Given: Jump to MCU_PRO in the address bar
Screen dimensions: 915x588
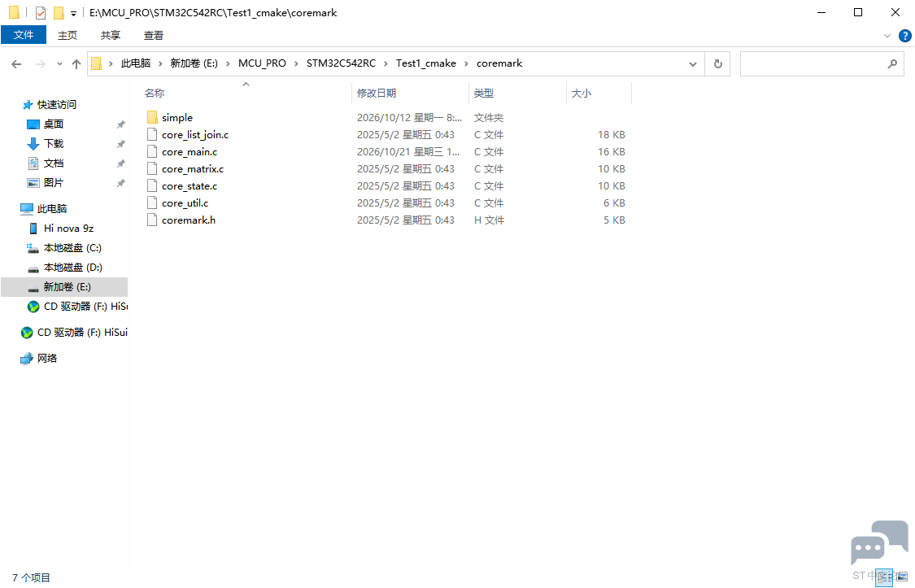Looking at the screenshot, I should click(x=262, y=63).
